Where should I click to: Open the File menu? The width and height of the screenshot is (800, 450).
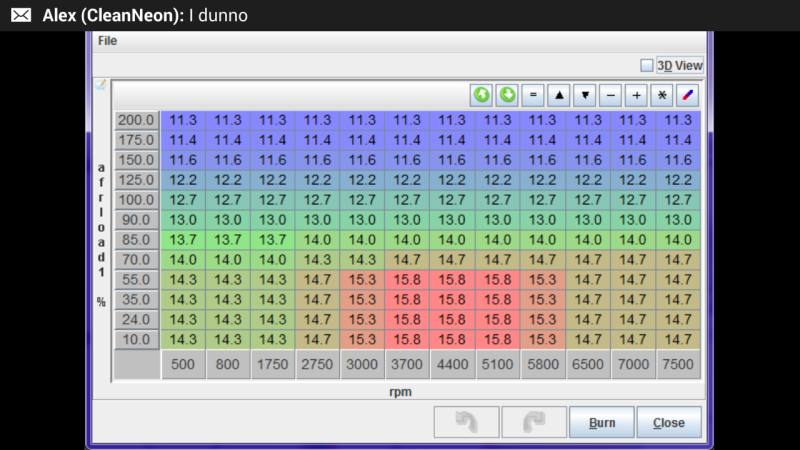click(107, 41)
